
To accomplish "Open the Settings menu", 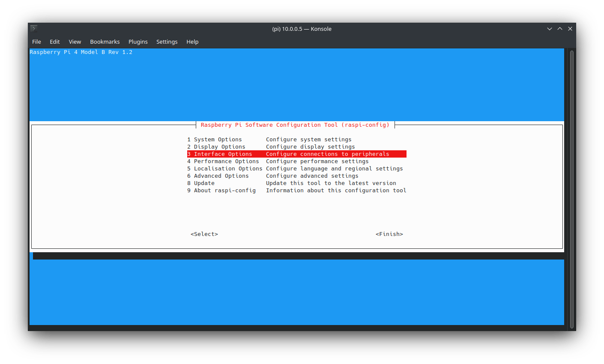I will [167, 42].
